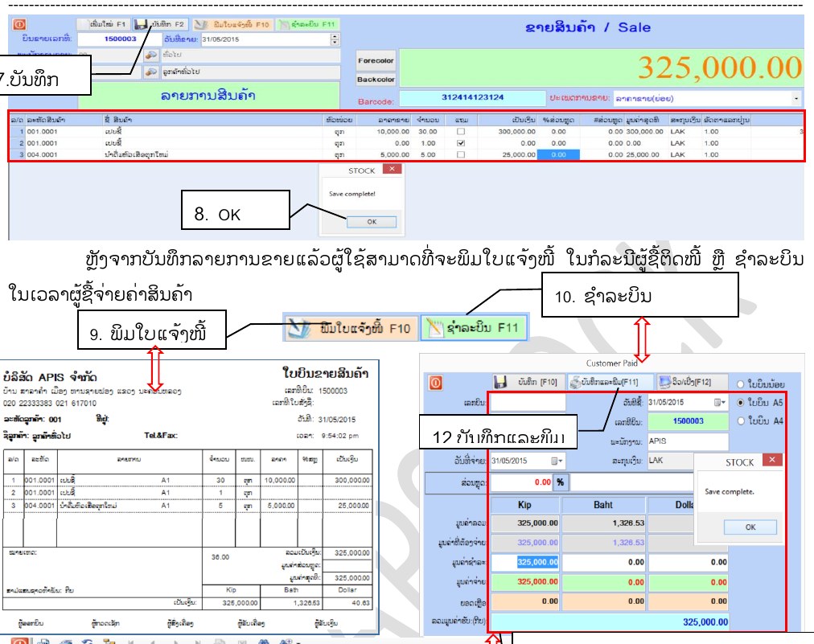Select the A4 bill radio button

coord(741,420)
